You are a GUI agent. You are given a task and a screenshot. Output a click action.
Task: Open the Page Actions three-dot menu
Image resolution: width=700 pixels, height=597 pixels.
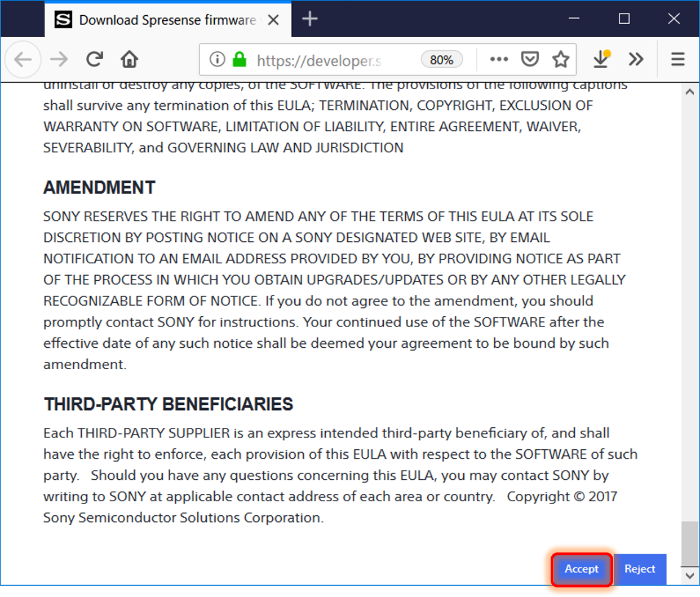point(499,59)
